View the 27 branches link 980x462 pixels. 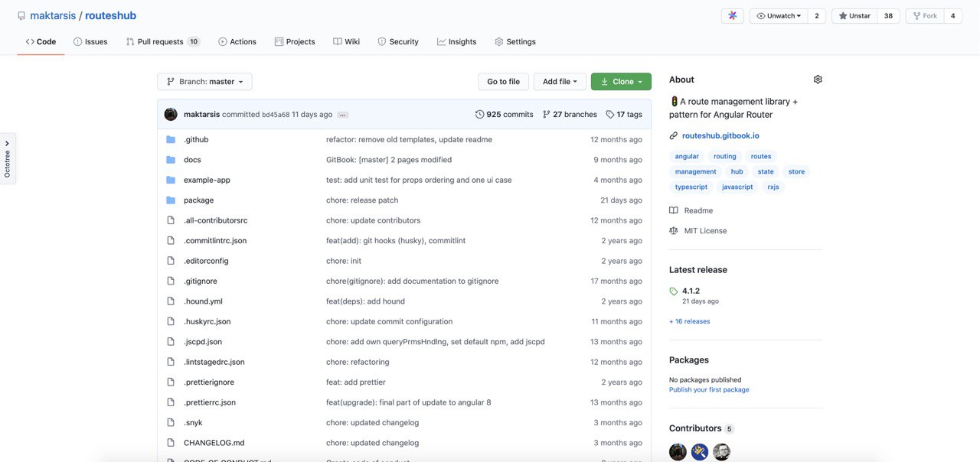tap(570, 114)
